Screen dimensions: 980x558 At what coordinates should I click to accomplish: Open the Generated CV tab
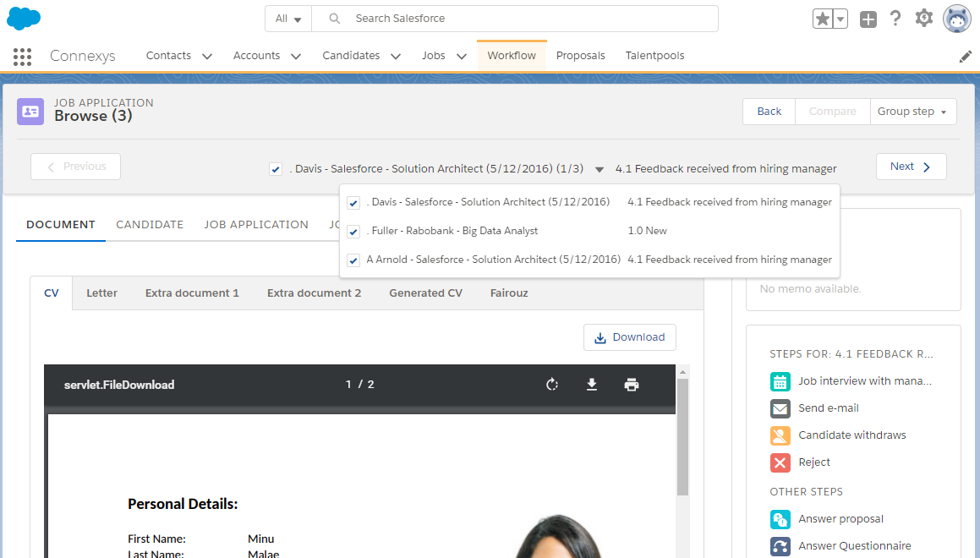[x=425, y=293]
